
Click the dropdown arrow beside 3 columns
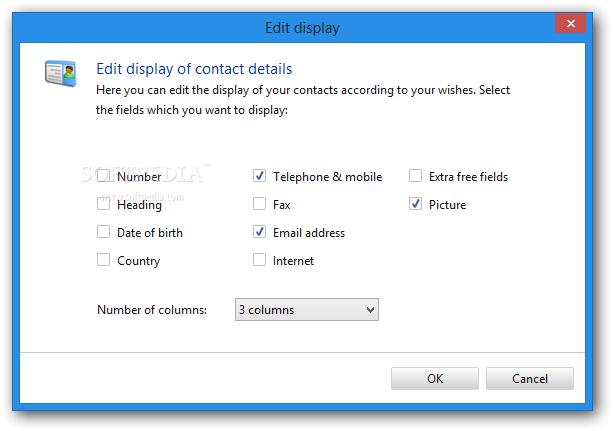coord(370,310)
